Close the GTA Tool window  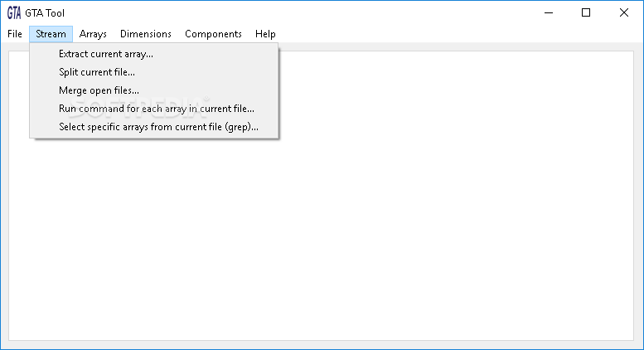click(x=624, y=13)
